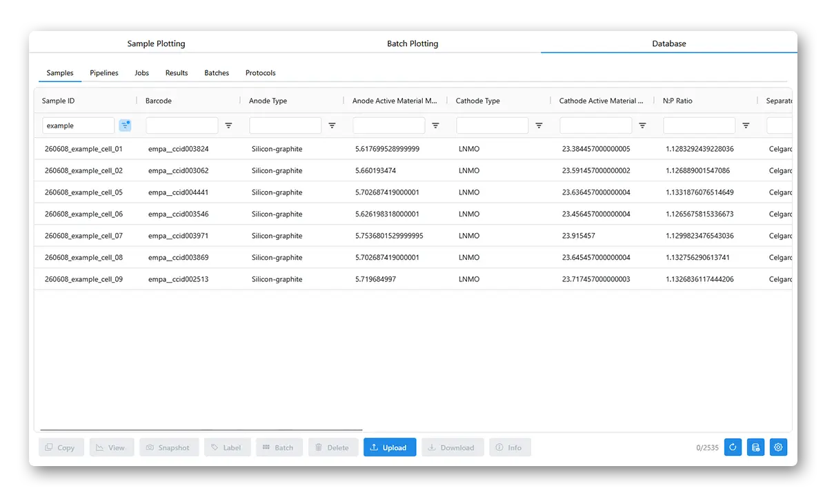
Task: Select row 260608_example_cell_07
Action: [413, 236]
